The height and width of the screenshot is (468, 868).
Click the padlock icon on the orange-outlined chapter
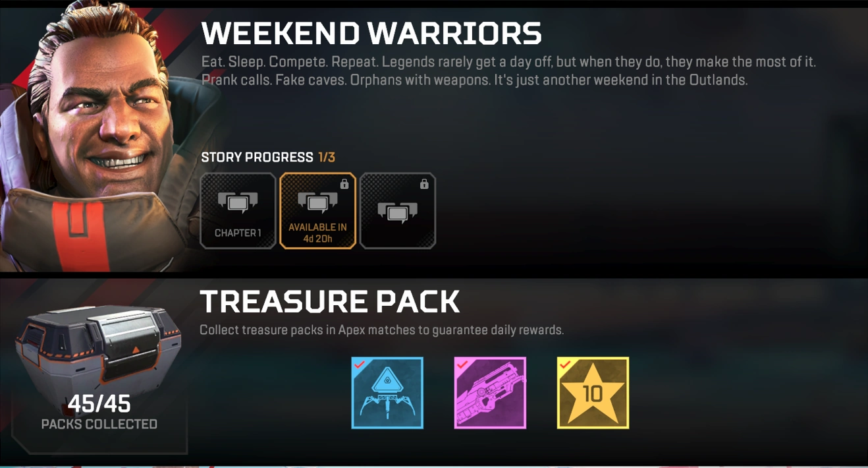click(344, 184)
